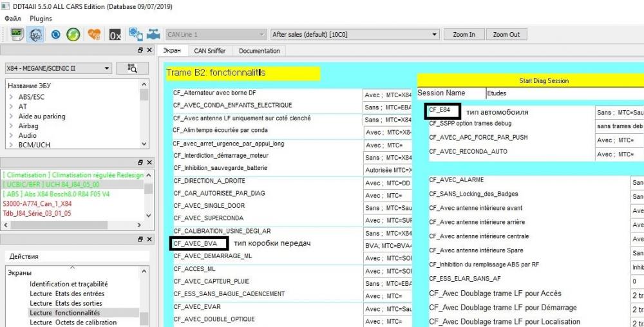Click the Start Diag Session button
644x327 pixels.
tap(531, 80)
